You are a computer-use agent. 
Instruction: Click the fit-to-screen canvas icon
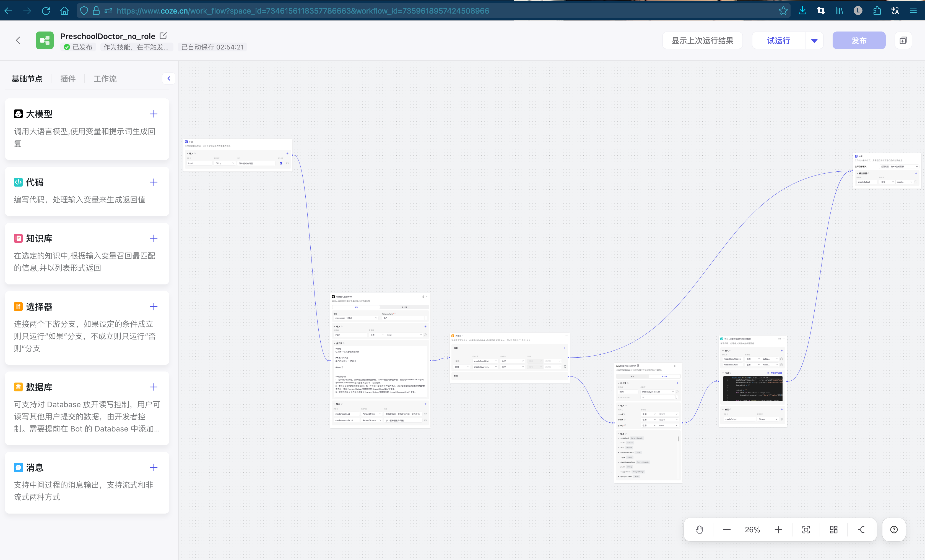click(806, 530)
